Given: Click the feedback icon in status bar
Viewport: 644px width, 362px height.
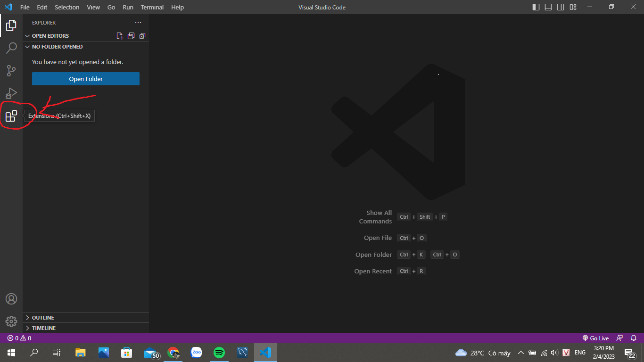Looking at the screenshot, I should [x=620, y=338].
